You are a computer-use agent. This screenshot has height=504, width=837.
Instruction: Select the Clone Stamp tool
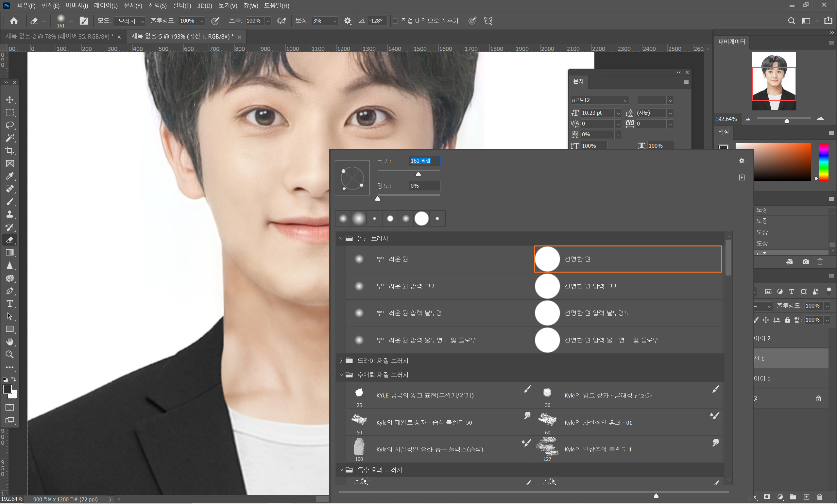point(10,215)
